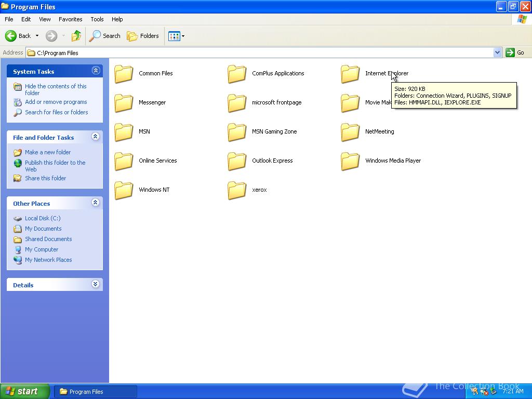Collapse the Other Places panel
The width and height of the screenshot is (532, 399).
click(x=96, y=203)
